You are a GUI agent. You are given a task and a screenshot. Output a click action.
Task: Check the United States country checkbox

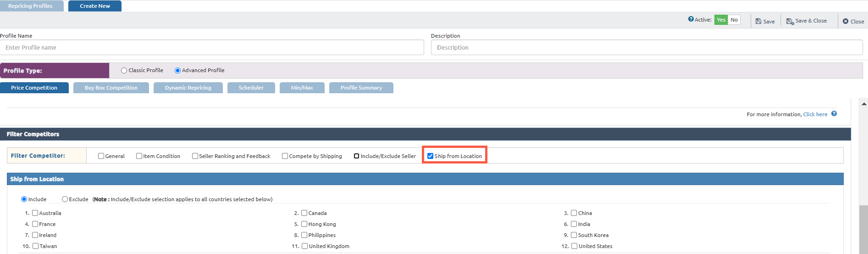pos(574,246)
